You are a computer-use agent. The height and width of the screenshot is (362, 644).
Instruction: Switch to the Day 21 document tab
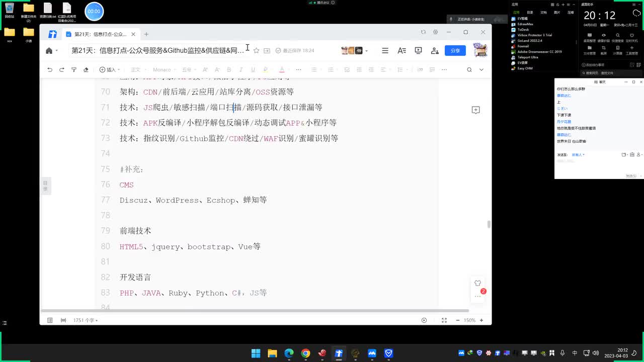(101, 34)
